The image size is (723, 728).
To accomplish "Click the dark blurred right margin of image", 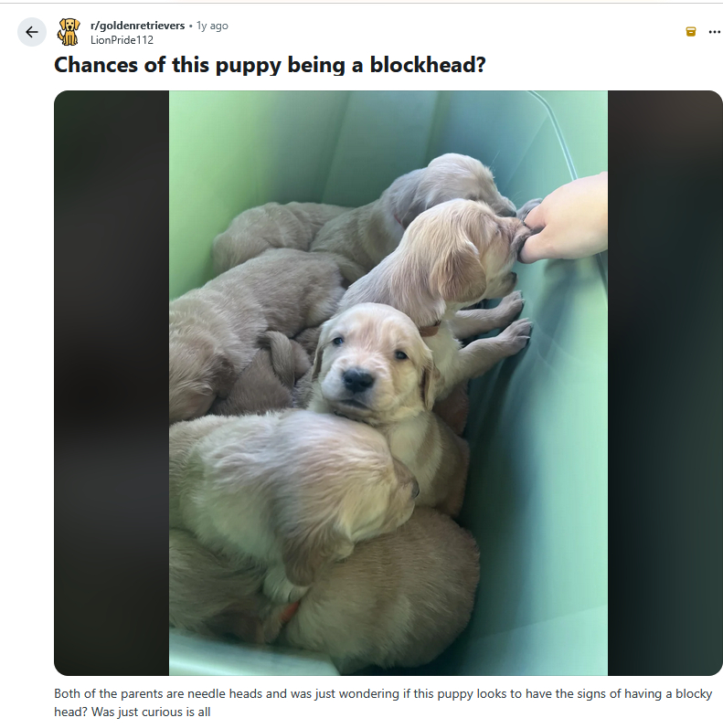I will click(665, 383).
